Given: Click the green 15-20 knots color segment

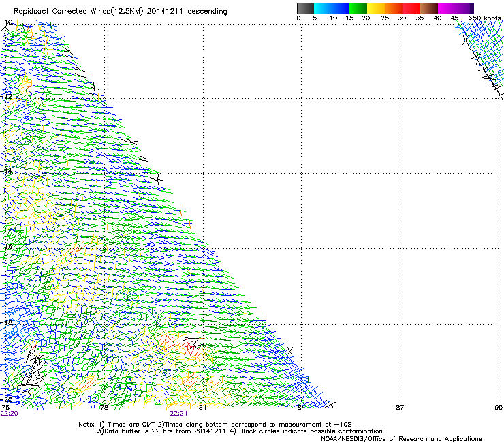Looking at the screenshot, I should point(358,8).
